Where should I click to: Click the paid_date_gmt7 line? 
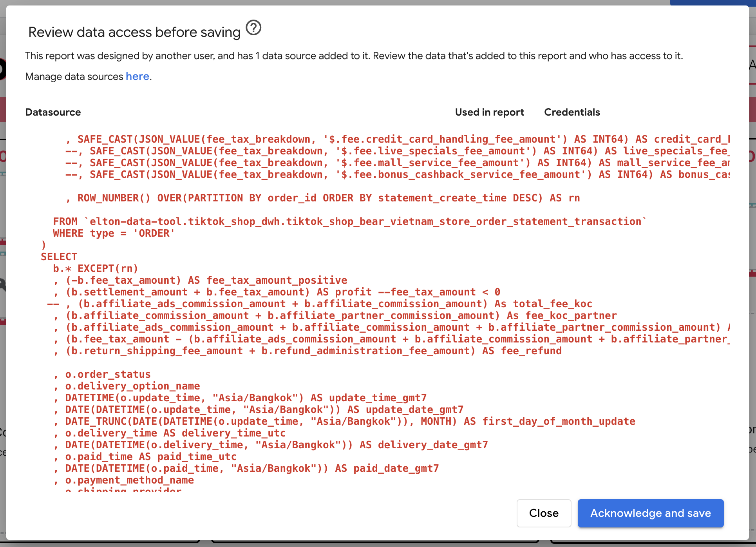246,468
